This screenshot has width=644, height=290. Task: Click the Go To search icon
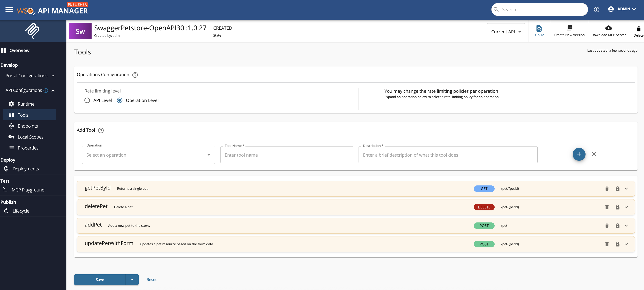click(539, 28)
